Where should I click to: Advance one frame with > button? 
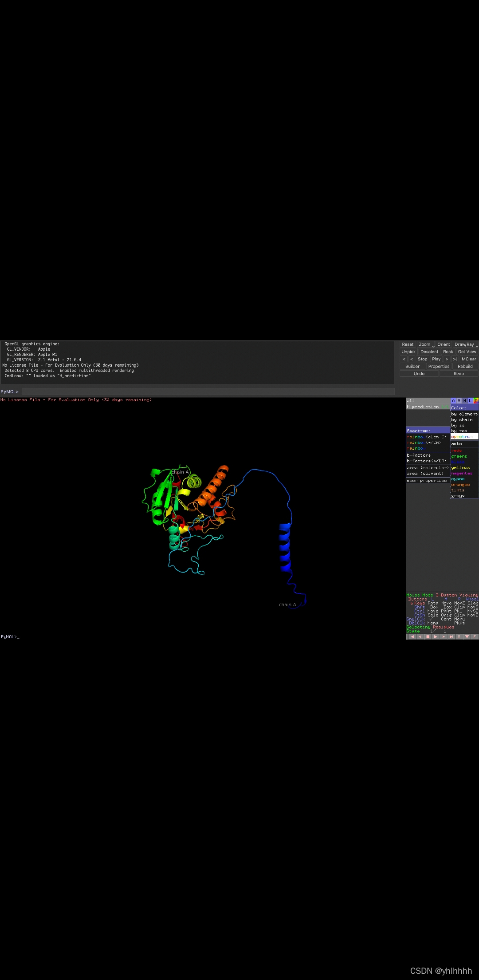(447, 359)
